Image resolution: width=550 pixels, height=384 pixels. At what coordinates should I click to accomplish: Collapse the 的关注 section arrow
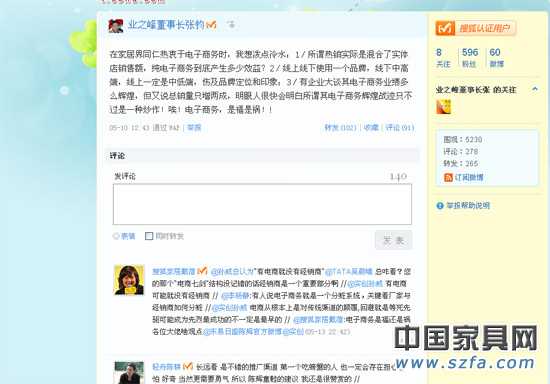tap(535, 89)
